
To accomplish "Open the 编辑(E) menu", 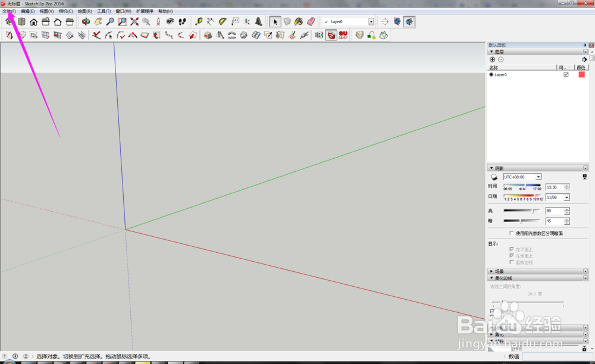I will coord(28,11).
